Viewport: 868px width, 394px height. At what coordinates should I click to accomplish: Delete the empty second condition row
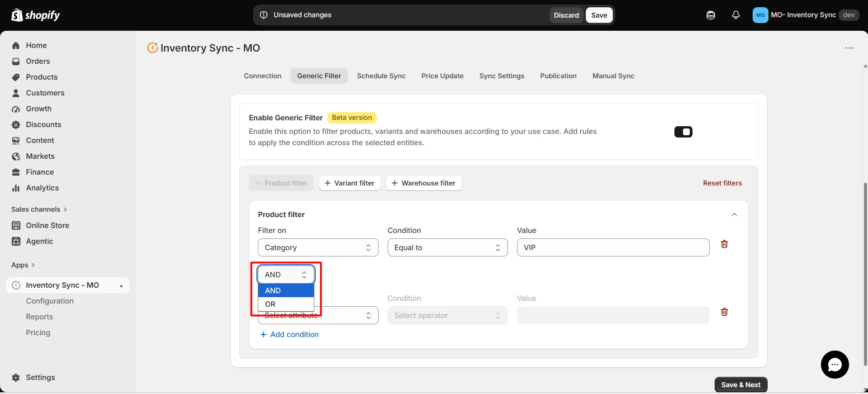point(724,312)
